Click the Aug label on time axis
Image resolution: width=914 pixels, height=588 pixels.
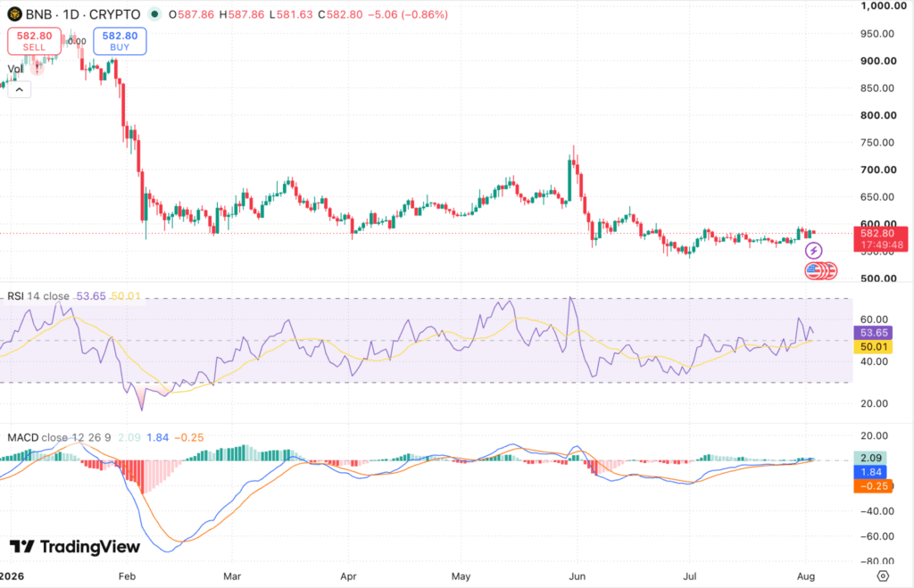click(x=806, y=576)
